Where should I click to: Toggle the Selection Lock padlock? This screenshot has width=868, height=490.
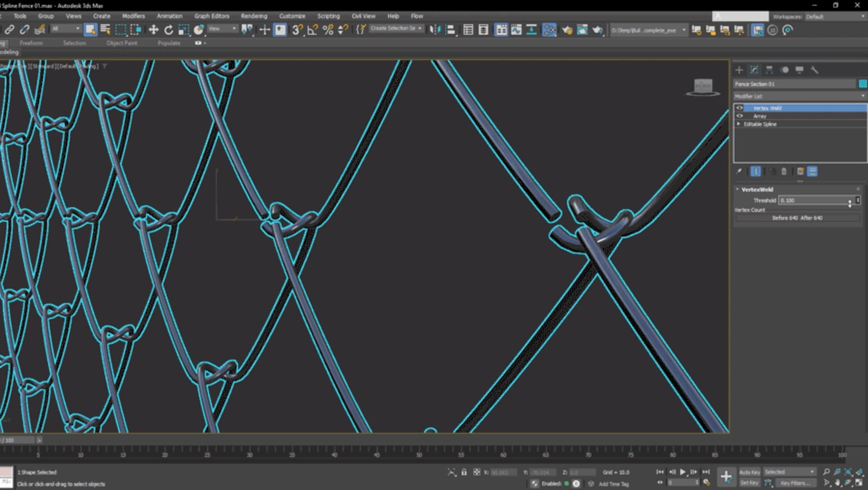pyautogui.click(x=464, y=472)
